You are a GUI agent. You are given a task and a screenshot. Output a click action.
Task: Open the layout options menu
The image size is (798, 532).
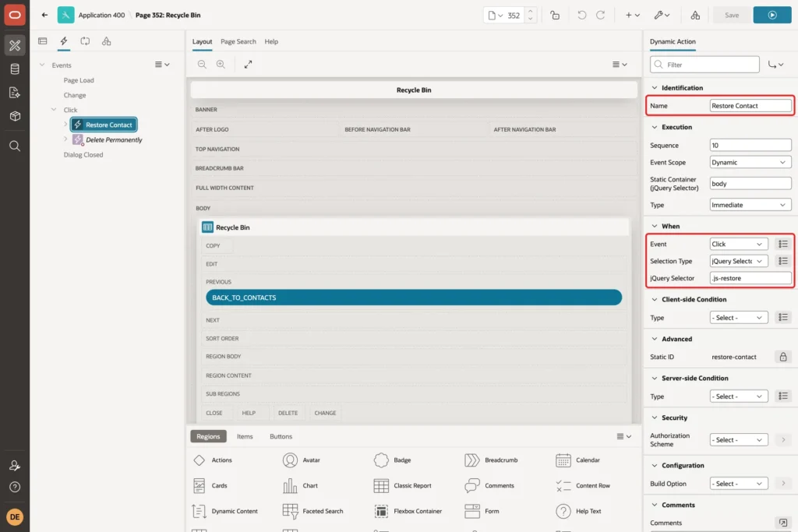pyautogui.click(x=620, y=64)
